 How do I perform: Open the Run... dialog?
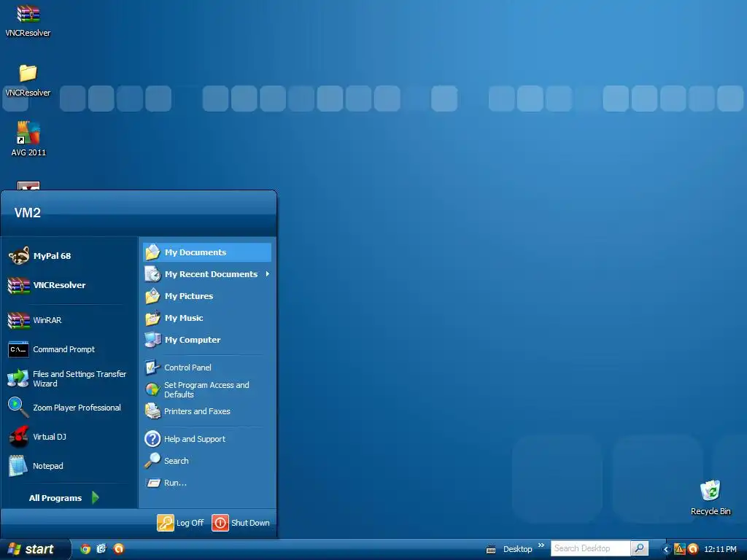coord(207,483)
